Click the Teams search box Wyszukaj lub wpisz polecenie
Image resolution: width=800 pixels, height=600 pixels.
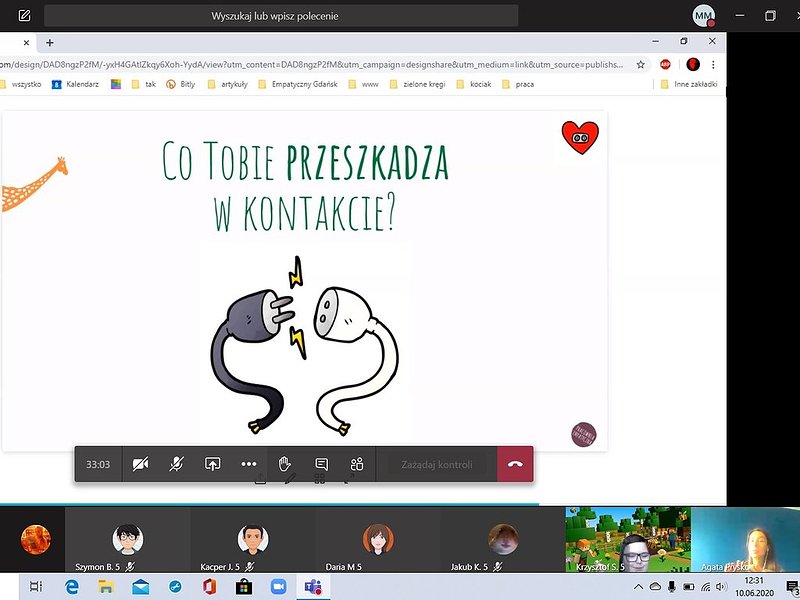281,16
